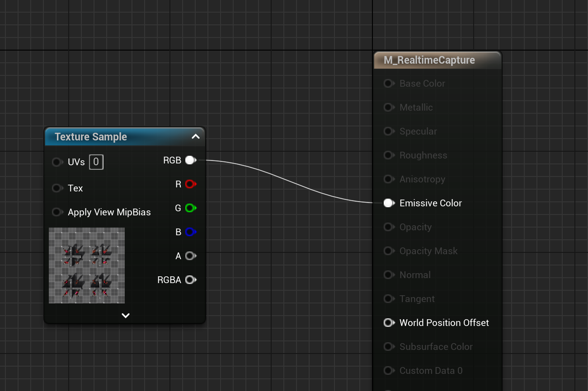
Task: Click the World Position Offset input pin
Action: coord(389,323)
